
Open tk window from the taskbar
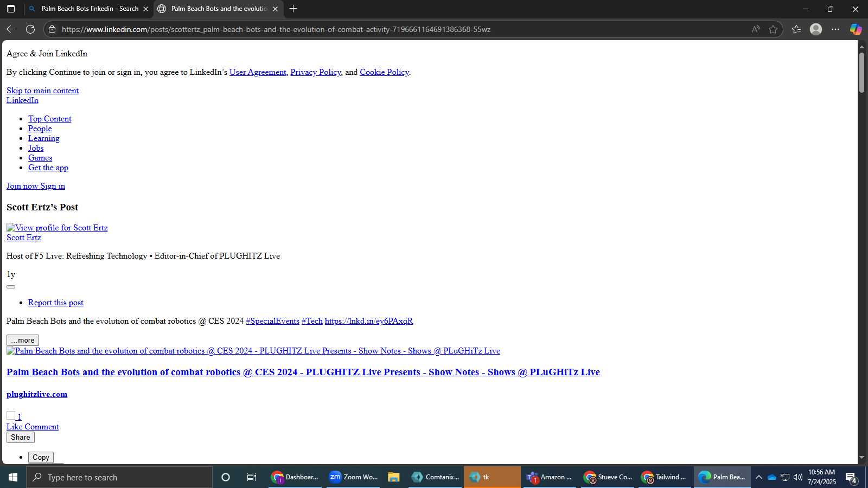492,477
